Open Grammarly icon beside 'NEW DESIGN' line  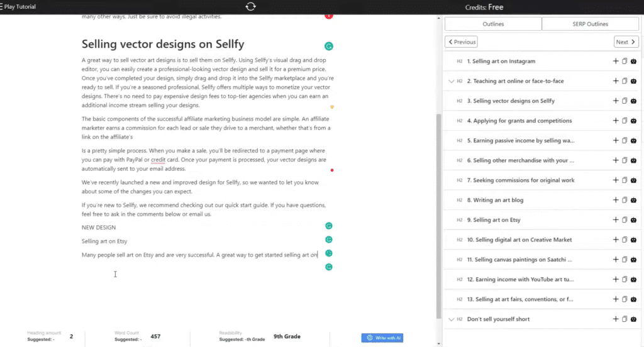coord(328,226)
